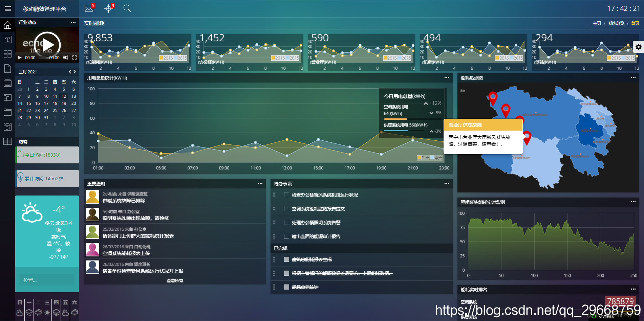This screenshot has width=644, height=321.
Task: Select the home icon in the sidebar
Action: 7,25
